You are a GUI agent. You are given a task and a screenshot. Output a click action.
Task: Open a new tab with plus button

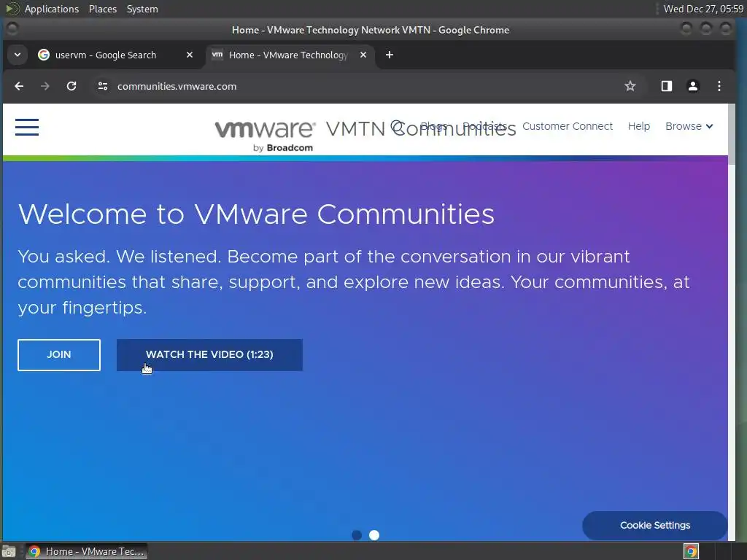coord(390,55)
